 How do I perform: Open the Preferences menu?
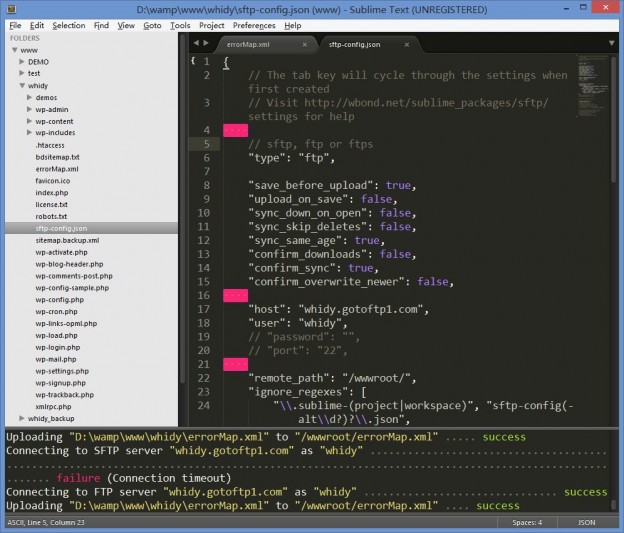(x=254, y=25)
